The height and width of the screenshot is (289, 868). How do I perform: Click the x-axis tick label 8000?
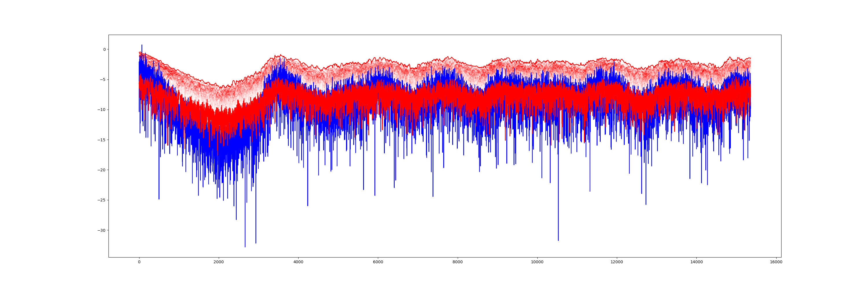coord(458,262)
